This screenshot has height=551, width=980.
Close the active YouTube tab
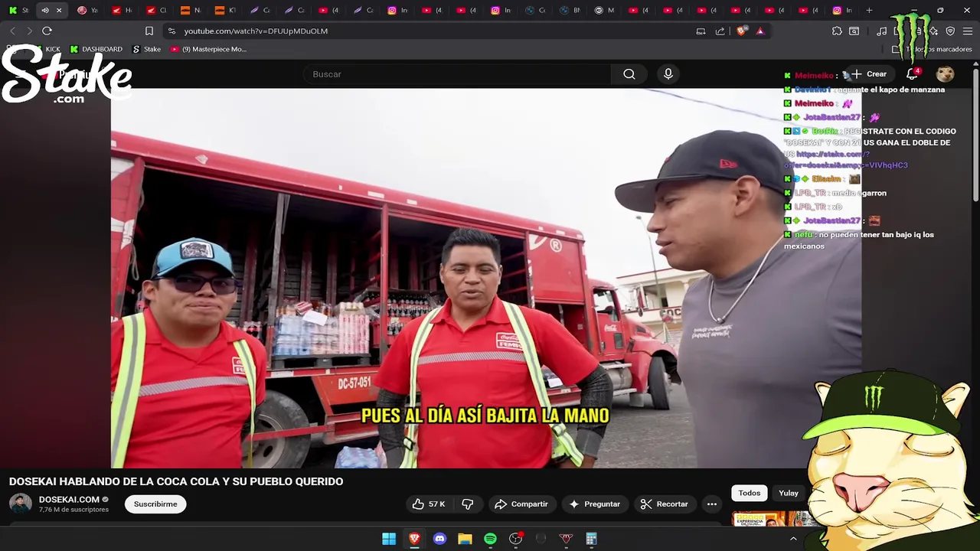tap(59, 10)
